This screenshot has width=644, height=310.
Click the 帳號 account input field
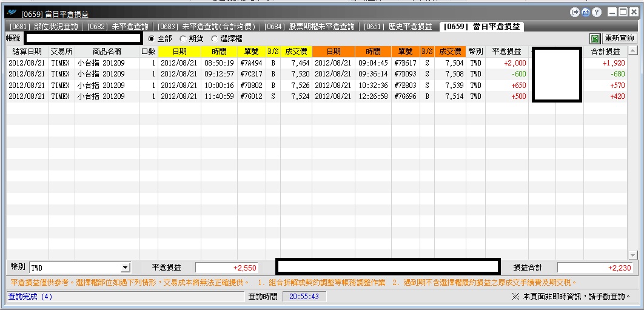(83, 39)
